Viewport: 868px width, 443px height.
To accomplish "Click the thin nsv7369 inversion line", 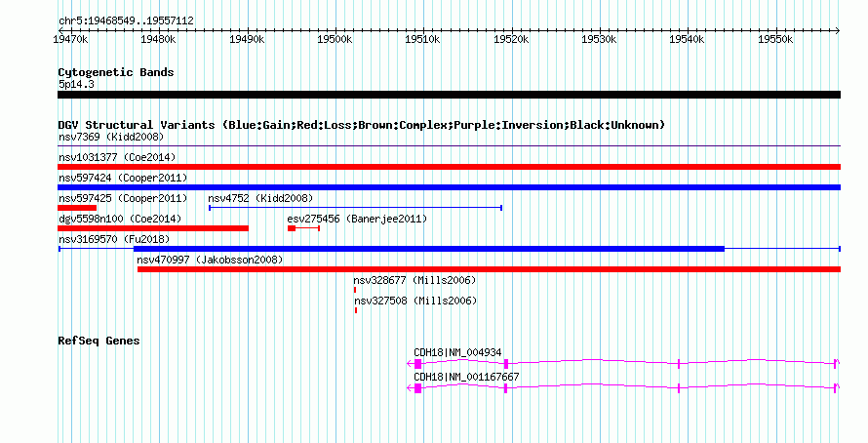I will click(449, 146).
